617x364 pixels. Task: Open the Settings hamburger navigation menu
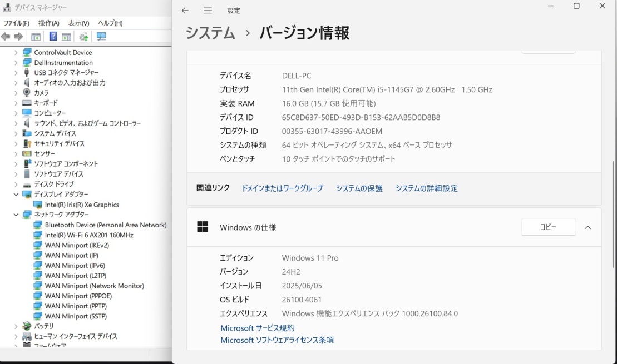click(x=208, y=11)
